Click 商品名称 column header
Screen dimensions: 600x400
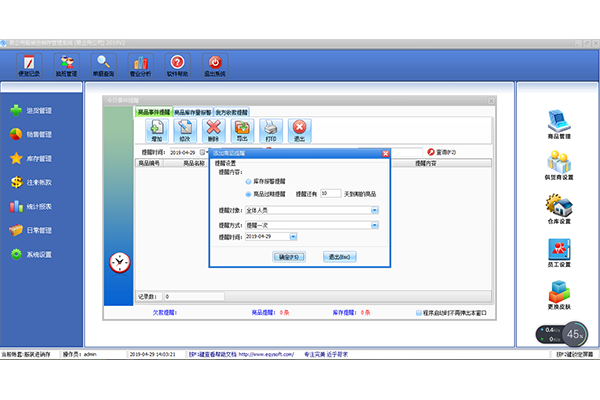[x=194, y=163]
